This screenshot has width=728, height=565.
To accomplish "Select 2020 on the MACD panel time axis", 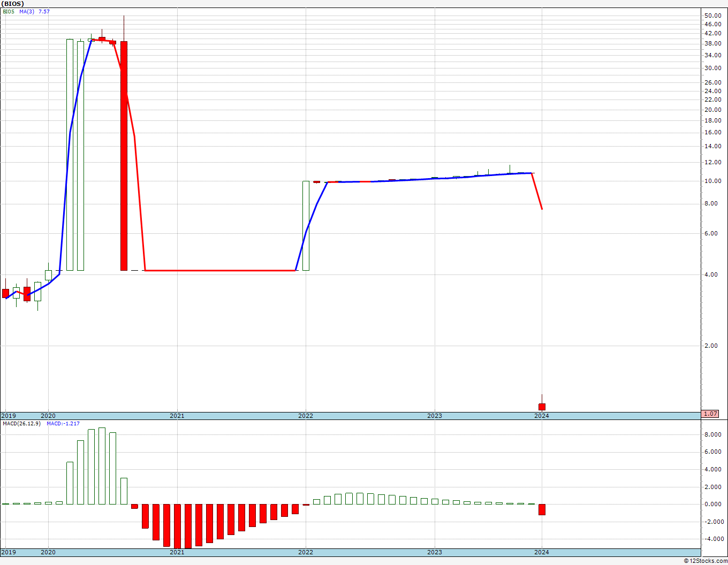I will (x=48, y=552).
